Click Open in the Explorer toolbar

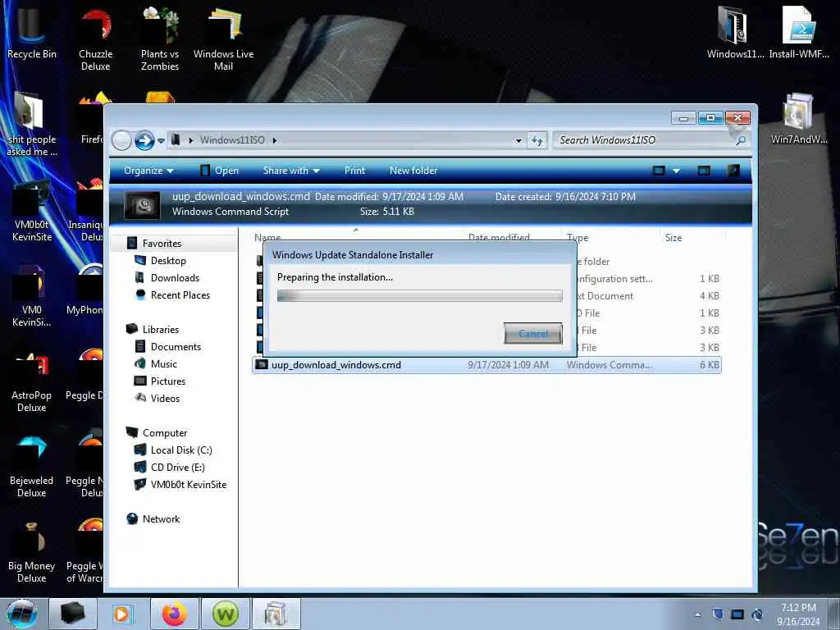pos(219,171)
